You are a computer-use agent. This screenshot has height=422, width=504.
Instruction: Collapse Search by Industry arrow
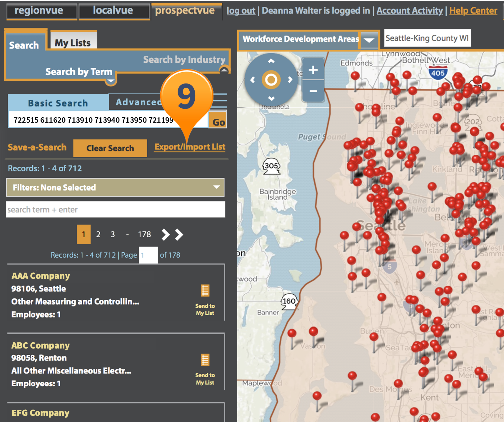point(224,70)
